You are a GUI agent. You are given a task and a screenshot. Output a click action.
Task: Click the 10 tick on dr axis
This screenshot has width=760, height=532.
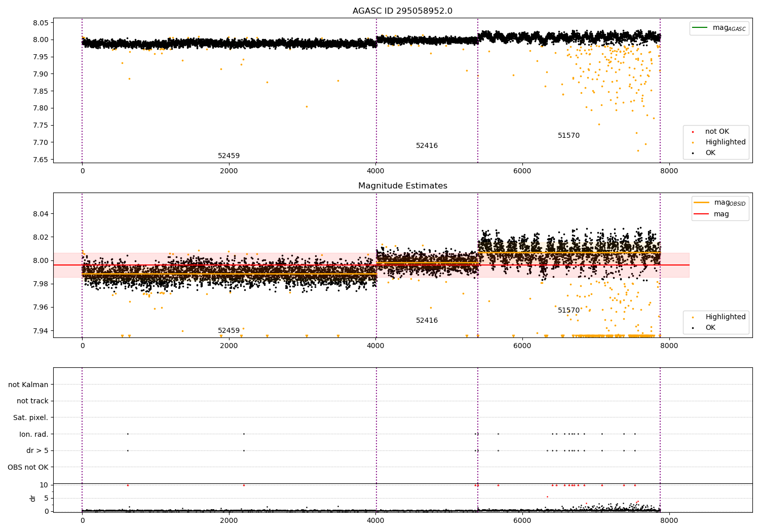[x=44, y=485]
